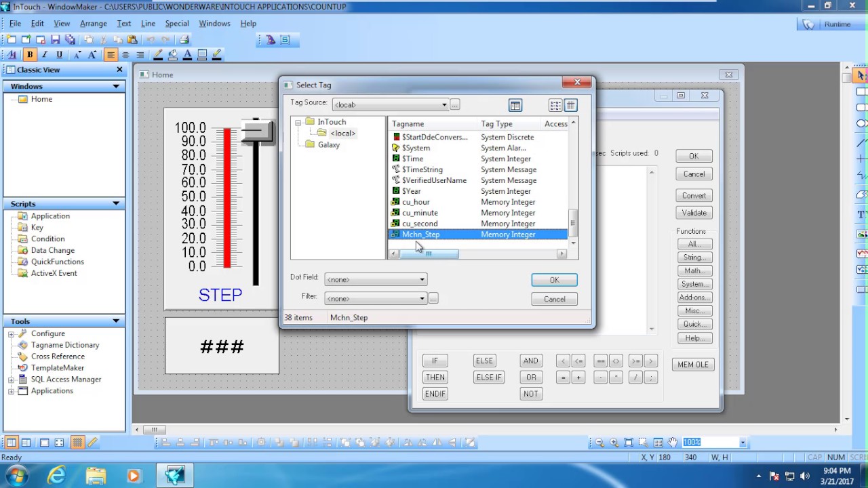
Task: Click the pan hand tool icon
Action: pos(673,443)
